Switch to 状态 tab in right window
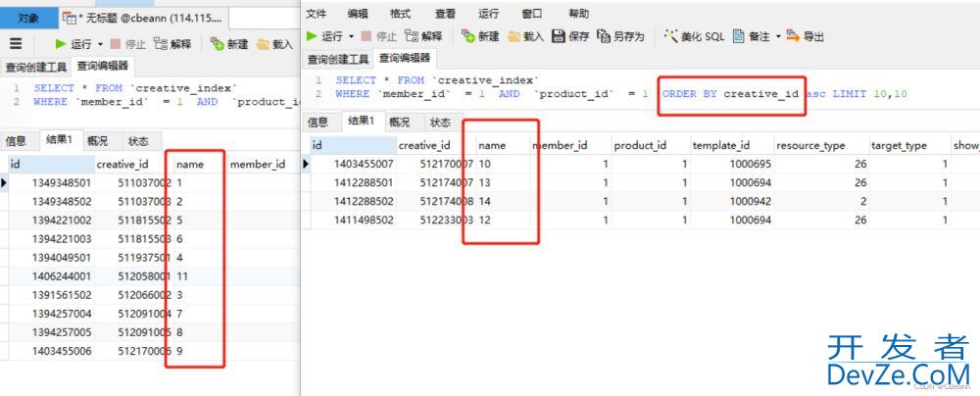 pos(440,122)
